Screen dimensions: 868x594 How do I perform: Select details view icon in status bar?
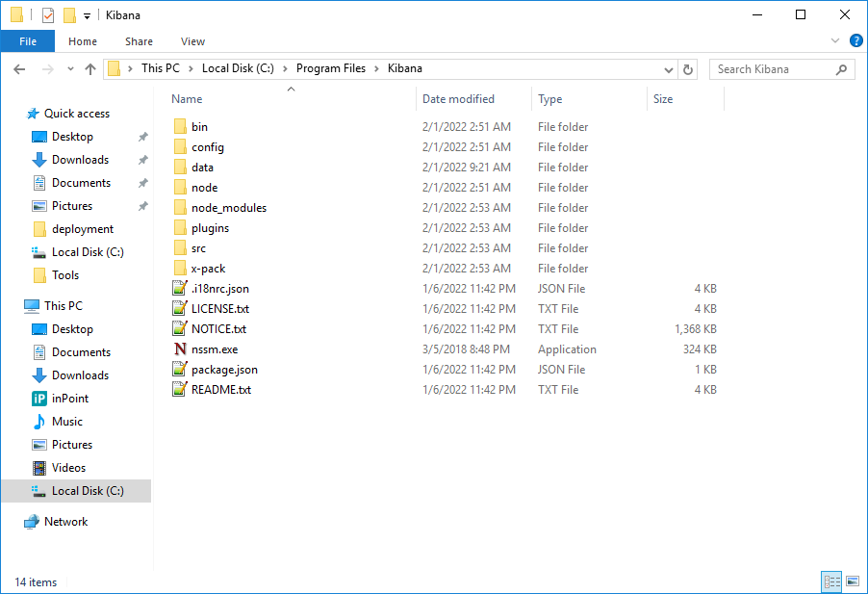tap(831, 581)
